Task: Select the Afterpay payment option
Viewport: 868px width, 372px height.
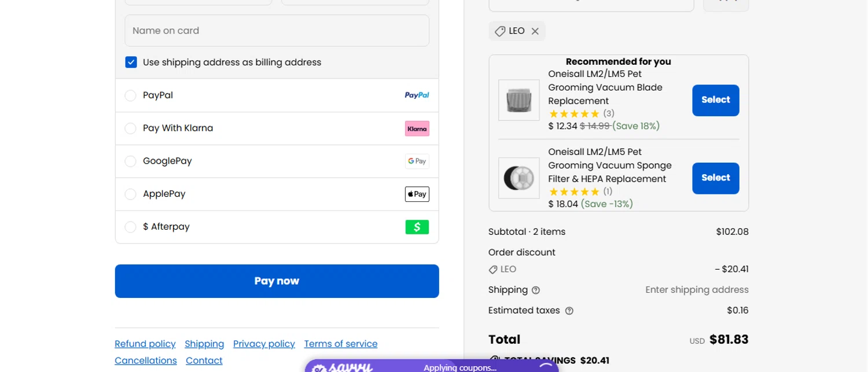Action: click(x=130, y=227)
